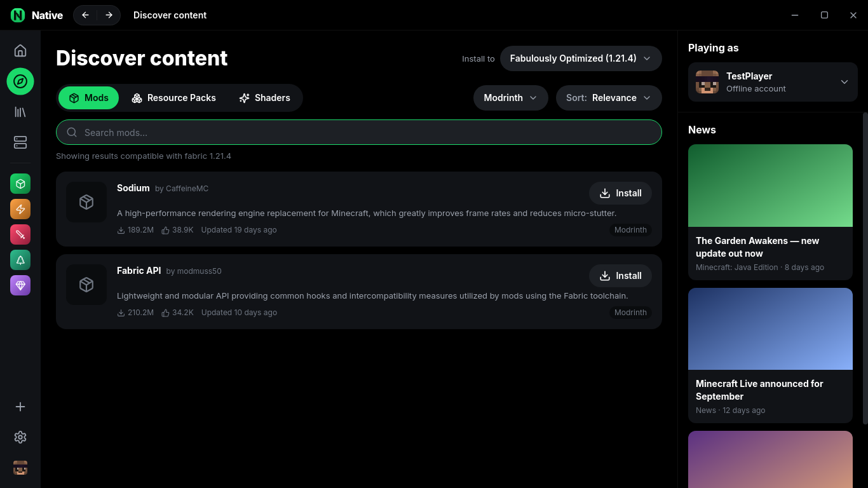Click Sodium's 38.9K likes count

[177, 230]
